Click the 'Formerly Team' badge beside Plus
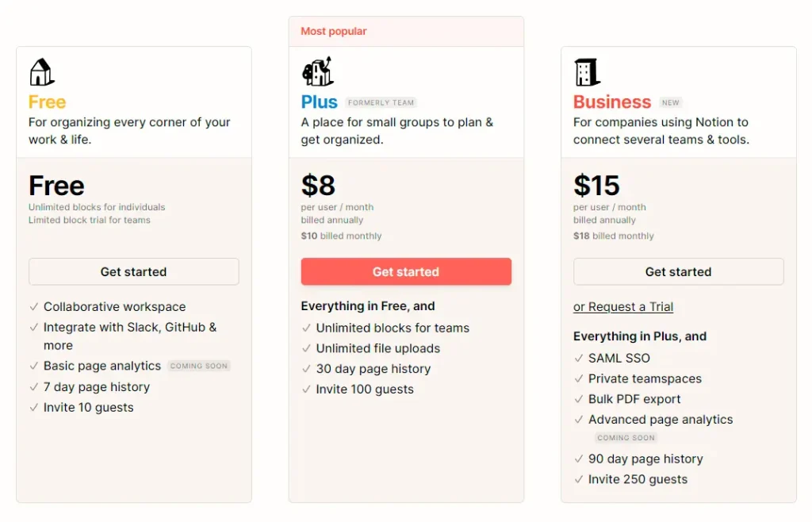Screen dimensions: 812x522 pos(381,103)
